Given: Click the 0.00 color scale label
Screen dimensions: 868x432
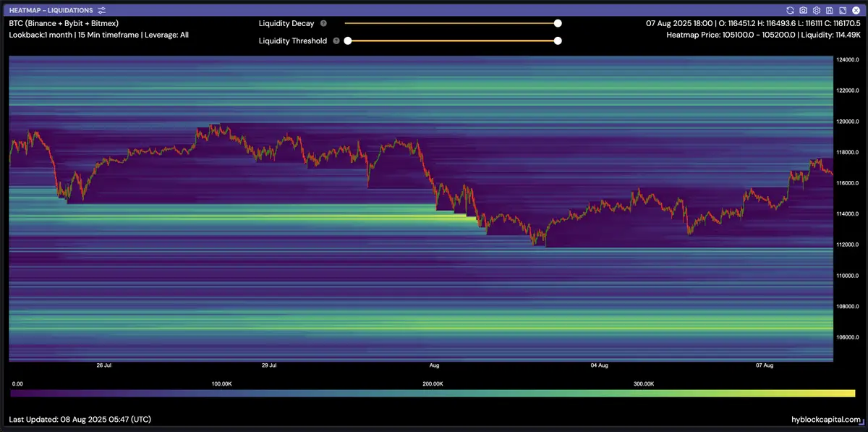Looking at the screenshot, I should tap(18, 384).
